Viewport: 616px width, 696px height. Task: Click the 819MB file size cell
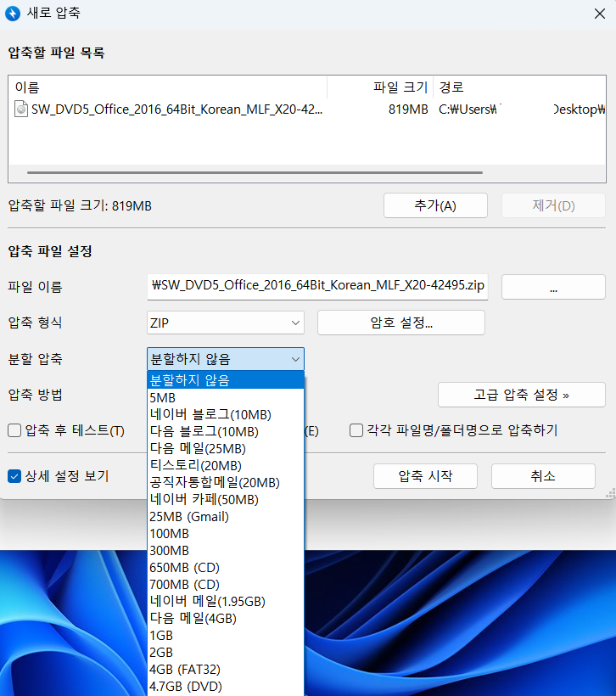click(x=408, y=109)
